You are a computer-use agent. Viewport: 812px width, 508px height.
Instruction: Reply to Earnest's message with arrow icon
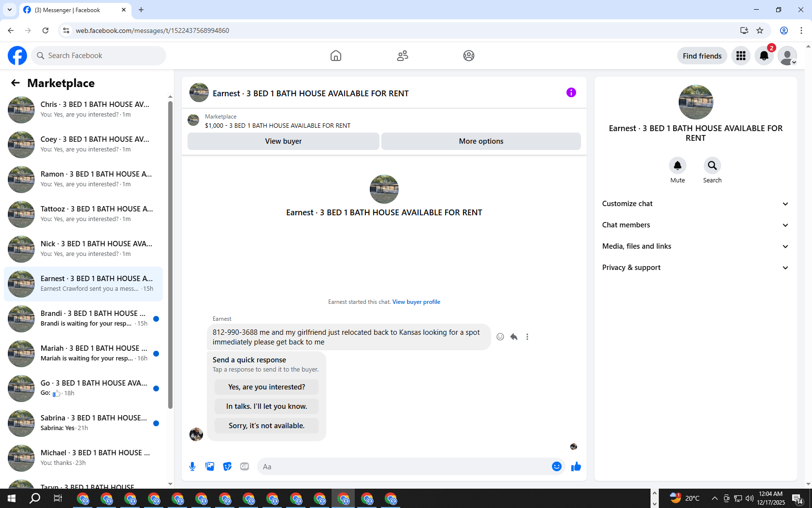514,337
